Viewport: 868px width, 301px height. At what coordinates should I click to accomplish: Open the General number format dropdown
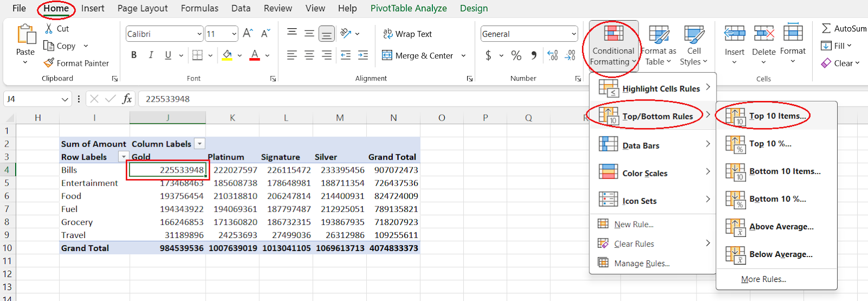click(x=573, y=34)
